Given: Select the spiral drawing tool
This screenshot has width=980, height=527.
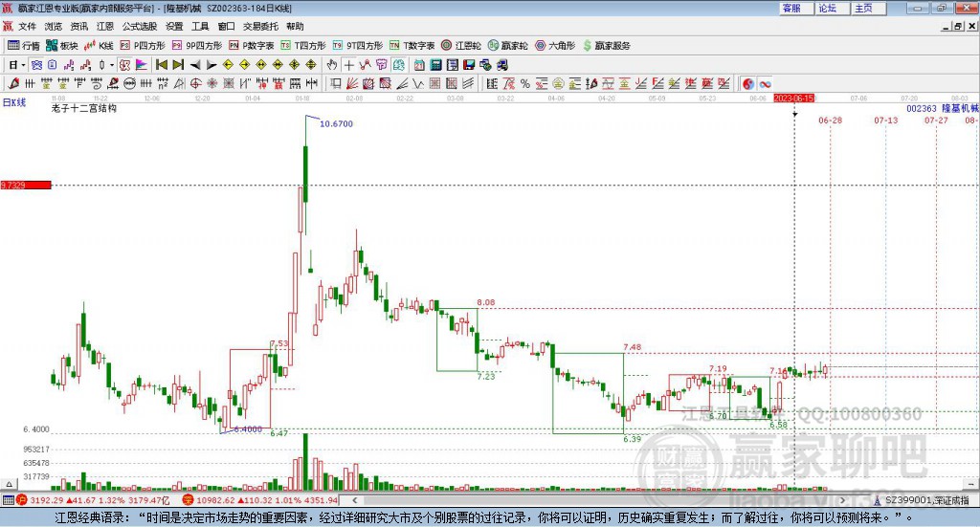Looking at the screenshot, I should point(97,83).
